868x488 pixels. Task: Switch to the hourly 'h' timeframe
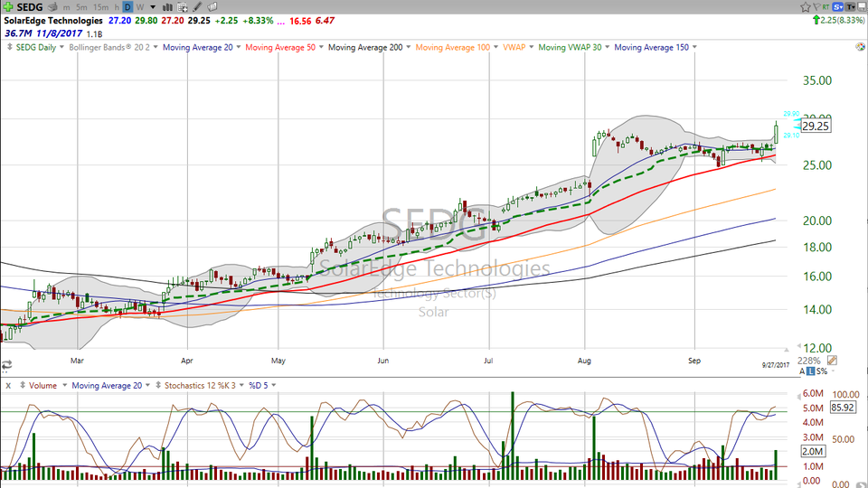pos(117,7)
